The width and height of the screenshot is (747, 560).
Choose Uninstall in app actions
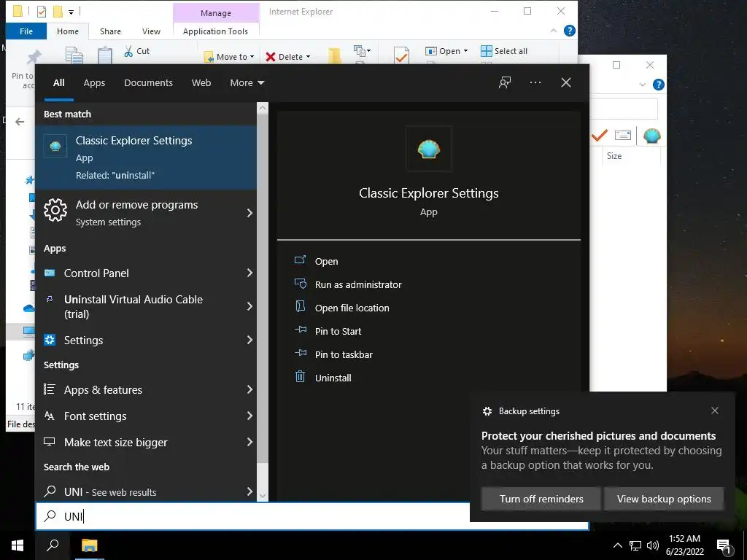[x=333, y=378]
